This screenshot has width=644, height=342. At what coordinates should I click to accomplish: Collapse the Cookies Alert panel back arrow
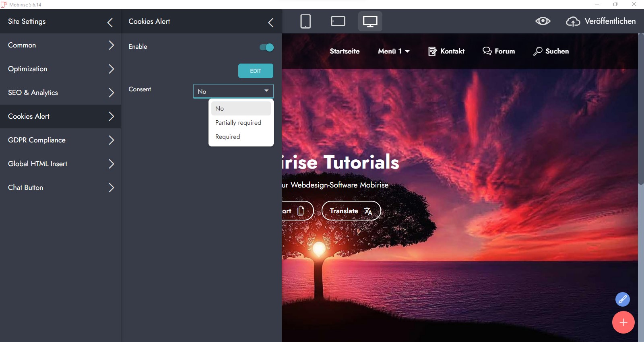pos(270,23)
